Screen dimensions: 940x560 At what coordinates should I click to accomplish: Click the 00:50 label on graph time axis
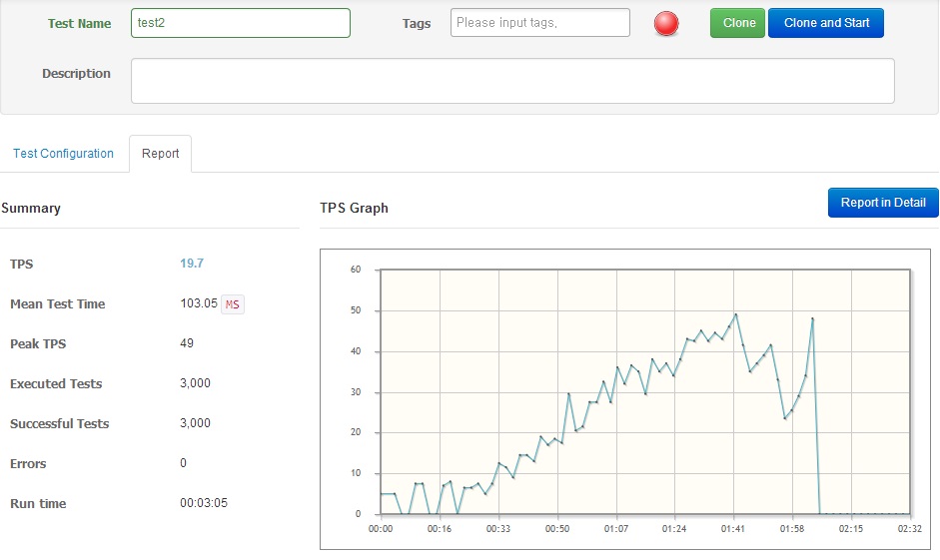pyautogui.click(x=556, y=529)
